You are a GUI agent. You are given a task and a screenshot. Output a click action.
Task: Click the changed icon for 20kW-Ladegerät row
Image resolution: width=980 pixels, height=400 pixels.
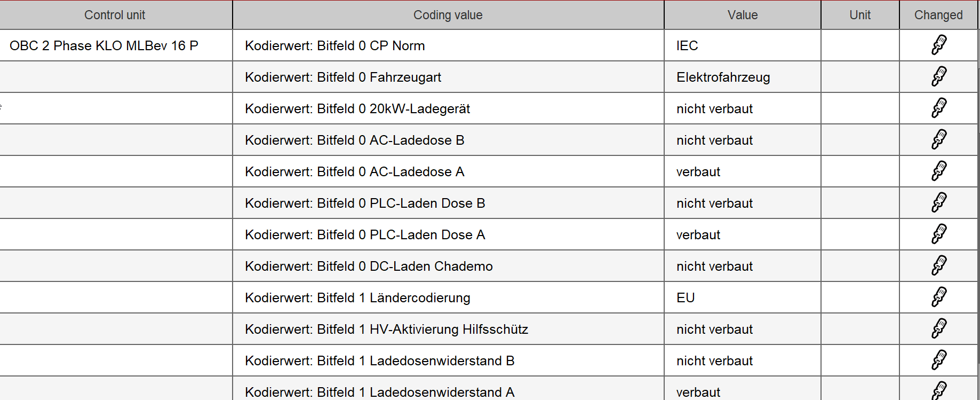click(939, 108)
